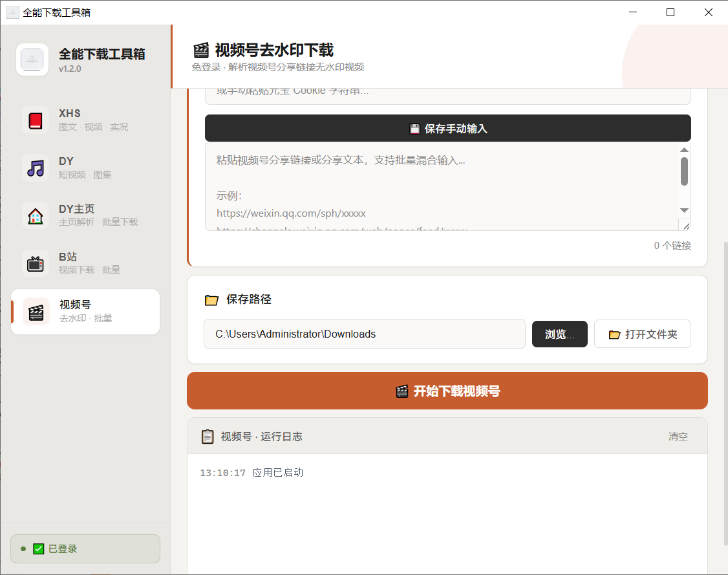Open the download folder with 打开文件夹
This screenshot has height=575, width=728.
coord(643,334)
